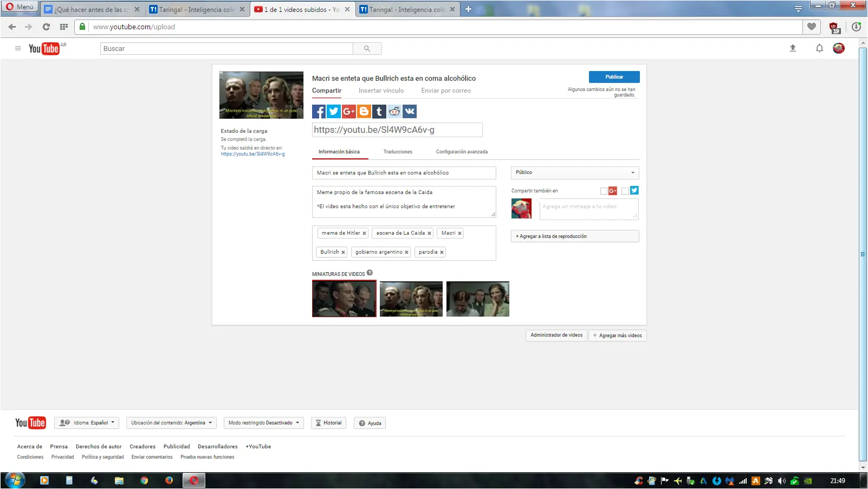868x489 pixels.
Task: Open YouTube notifications bell
Action: [819, 48]
